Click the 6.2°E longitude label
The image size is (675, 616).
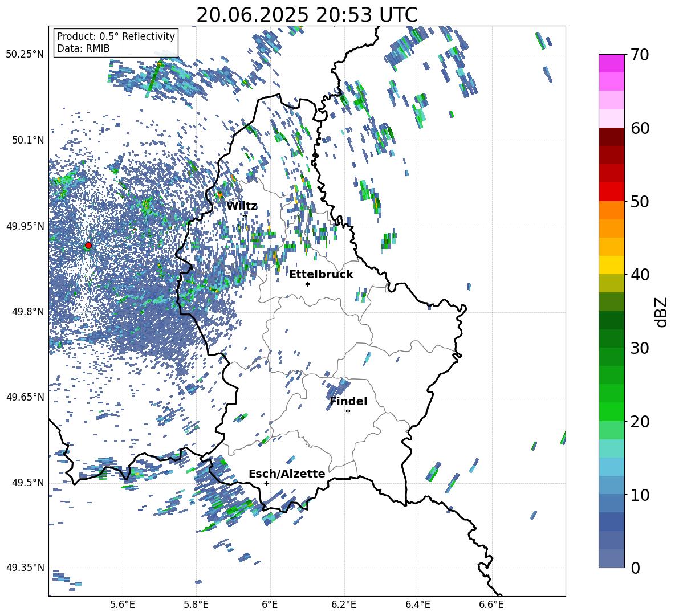pos(344,605)
